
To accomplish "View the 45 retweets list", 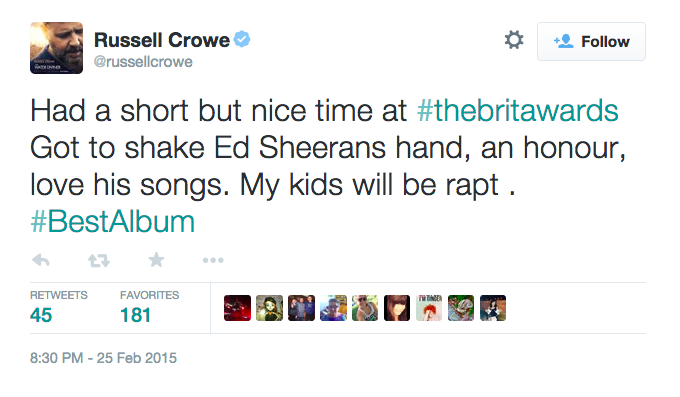I will click(59, 308).
